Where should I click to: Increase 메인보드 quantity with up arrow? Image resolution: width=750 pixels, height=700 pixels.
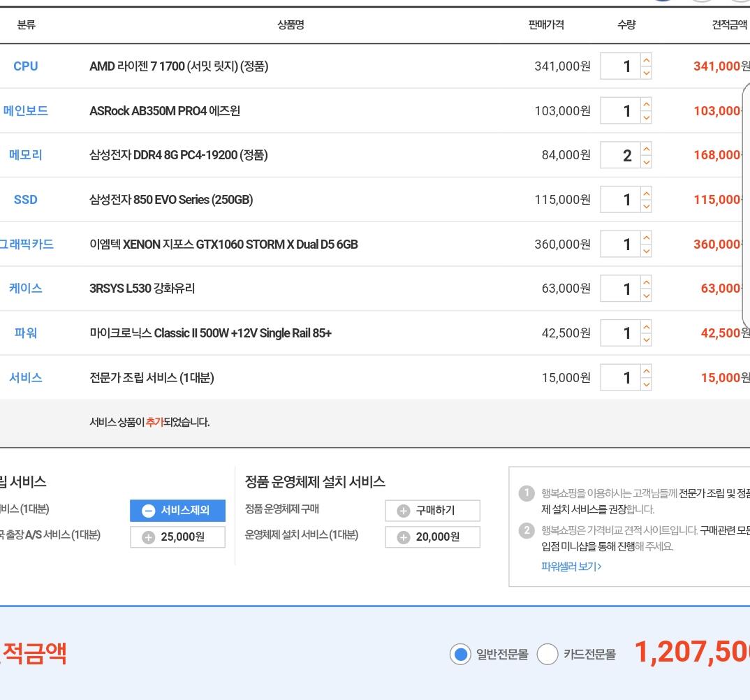click(646, 104)
